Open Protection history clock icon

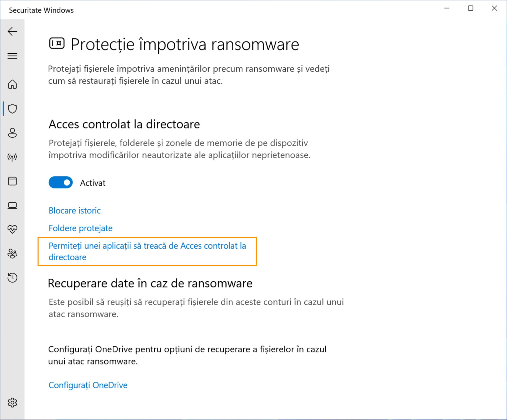coord(12,278)
